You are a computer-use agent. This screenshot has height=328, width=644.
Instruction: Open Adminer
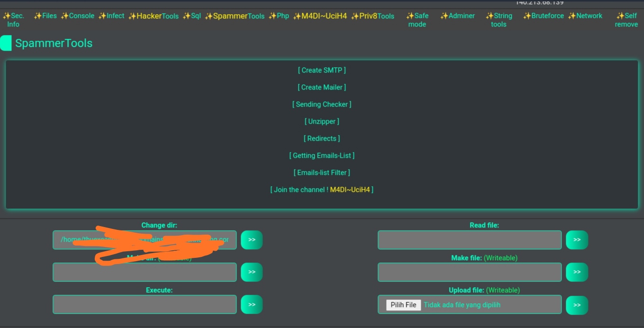(x=458, y=16)
